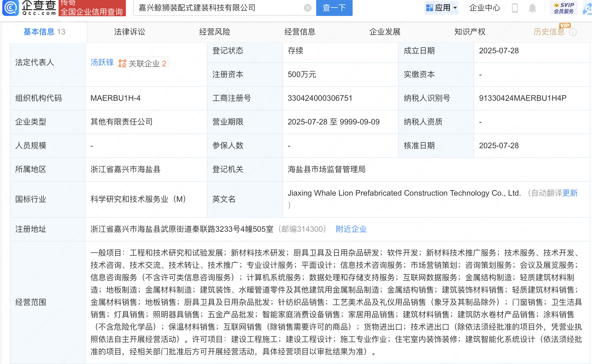The image size is (592, 364).
Task: Click the 应用 grid icon
Action: click(429, 8)
